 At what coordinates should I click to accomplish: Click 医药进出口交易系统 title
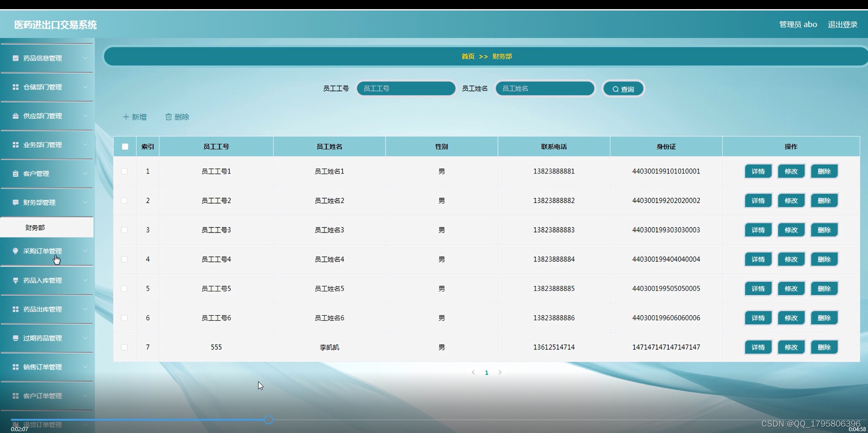[x=55, y=25]
